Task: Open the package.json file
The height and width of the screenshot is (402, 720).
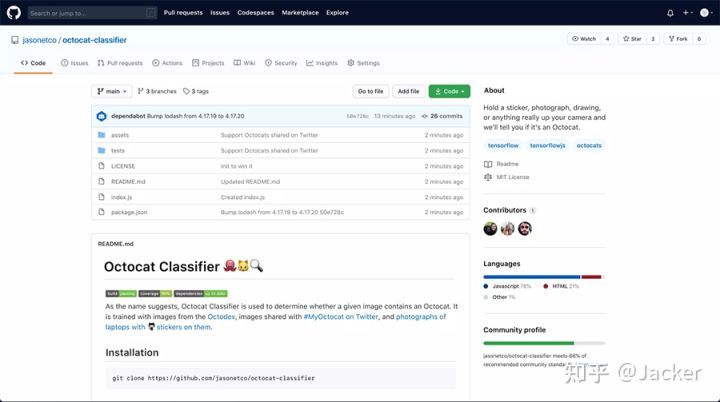Action: point(129,212)
